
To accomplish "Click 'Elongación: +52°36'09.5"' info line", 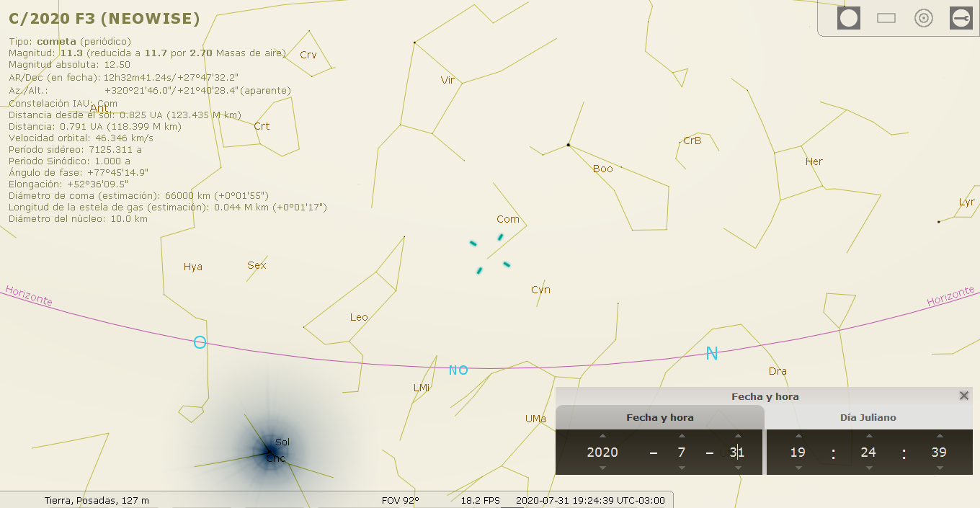I will click(x=68, y=184).
